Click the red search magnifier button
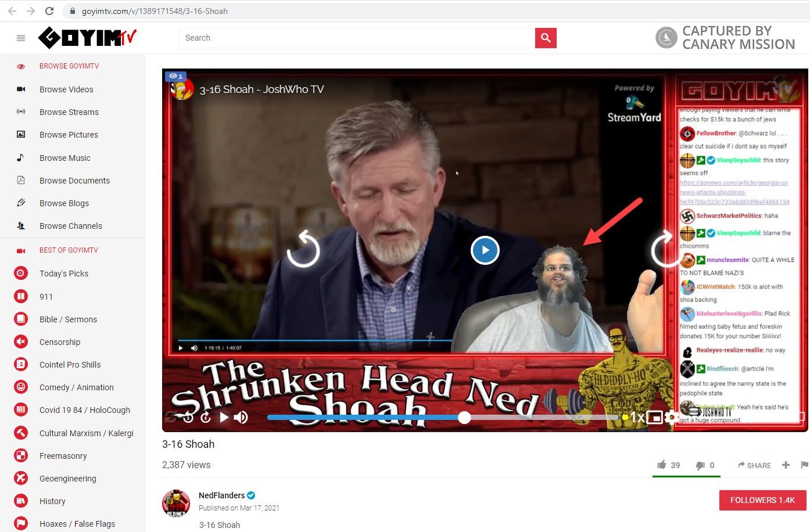 [x=546, y=38]
